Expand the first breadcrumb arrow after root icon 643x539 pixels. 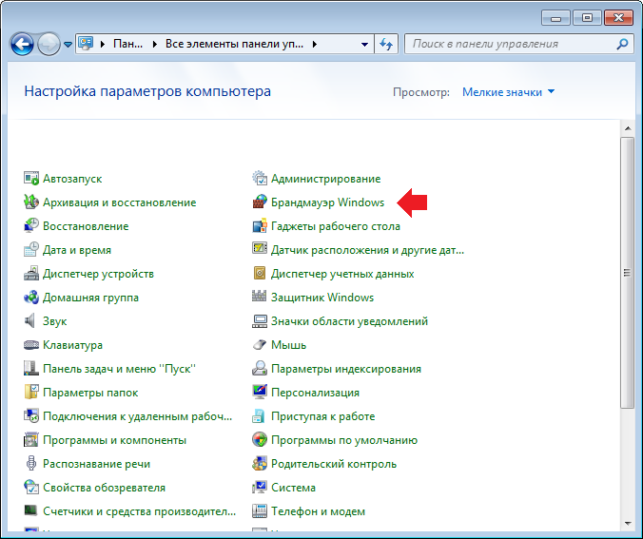click(103, 44)
